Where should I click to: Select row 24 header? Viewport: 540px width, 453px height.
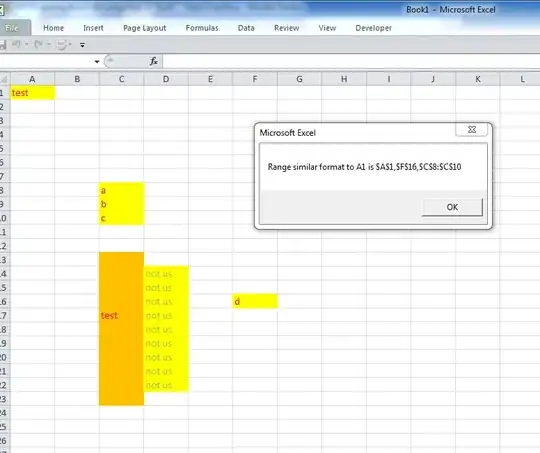pyautogui.click(x=4, y=413)
